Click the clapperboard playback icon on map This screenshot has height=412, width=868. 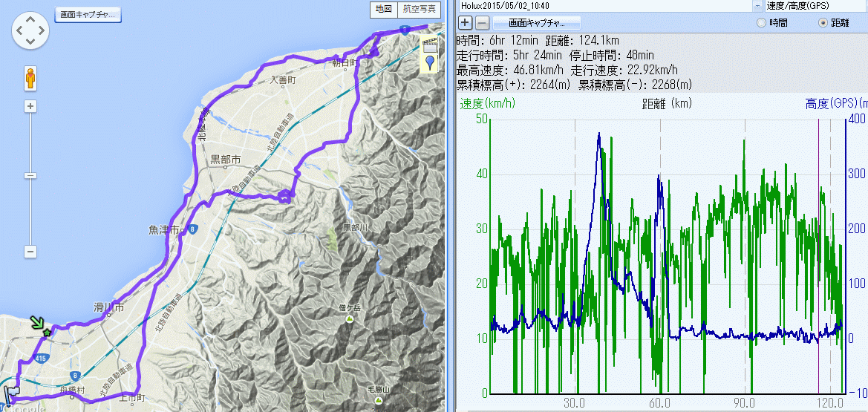(x=429, y=45)
